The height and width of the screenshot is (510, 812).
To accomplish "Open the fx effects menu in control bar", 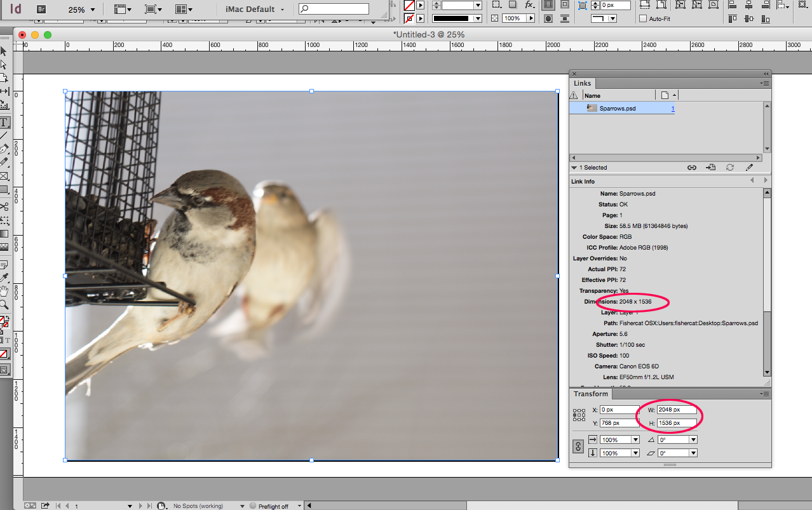I will pyautogui.click(x=529, y=5).
